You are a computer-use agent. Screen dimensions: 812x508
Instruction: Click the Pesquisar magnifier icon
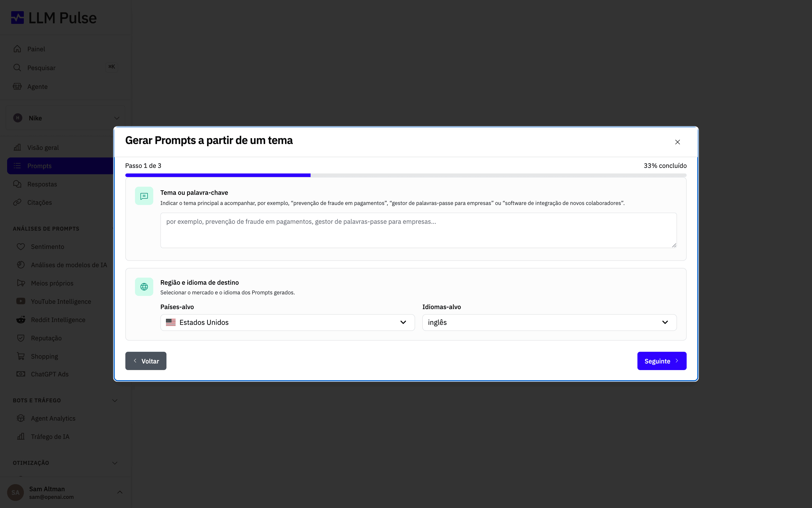pos(17,68)
